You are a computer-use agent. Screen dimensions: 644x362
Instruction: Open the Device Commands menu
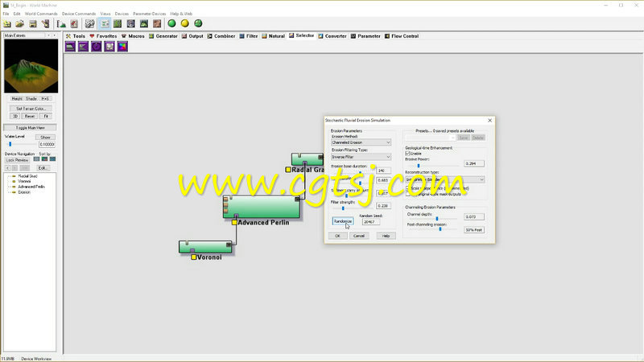click(x=79, y=14)
